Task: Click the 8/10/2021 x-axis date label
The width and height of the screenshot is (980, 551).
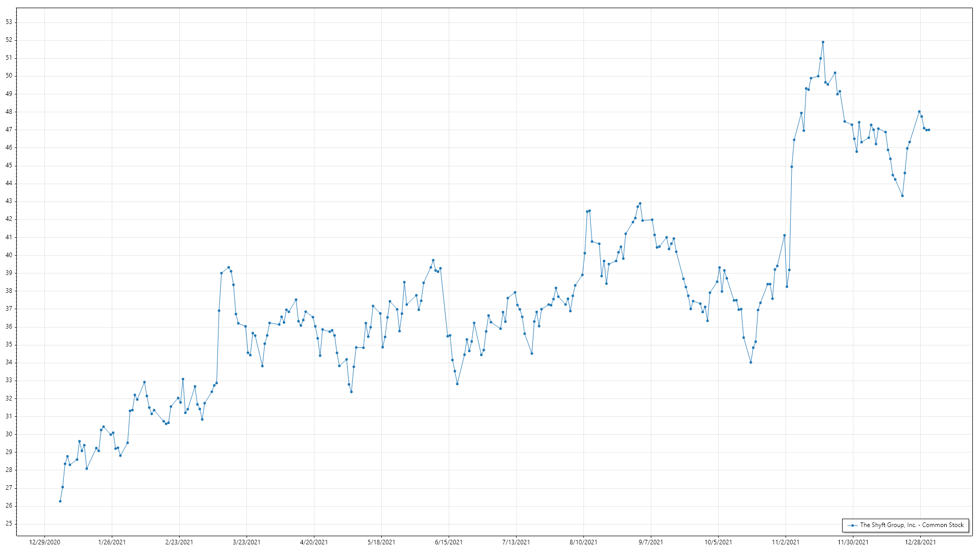Action: (583, 542)
